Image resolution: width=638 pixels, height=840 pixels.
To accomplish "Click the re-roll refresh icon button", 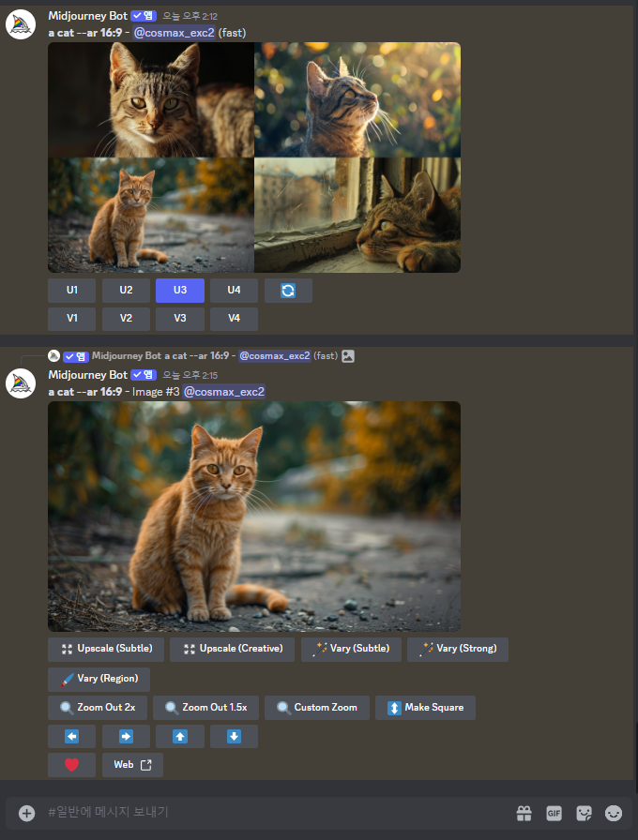I will pos(288,291).
